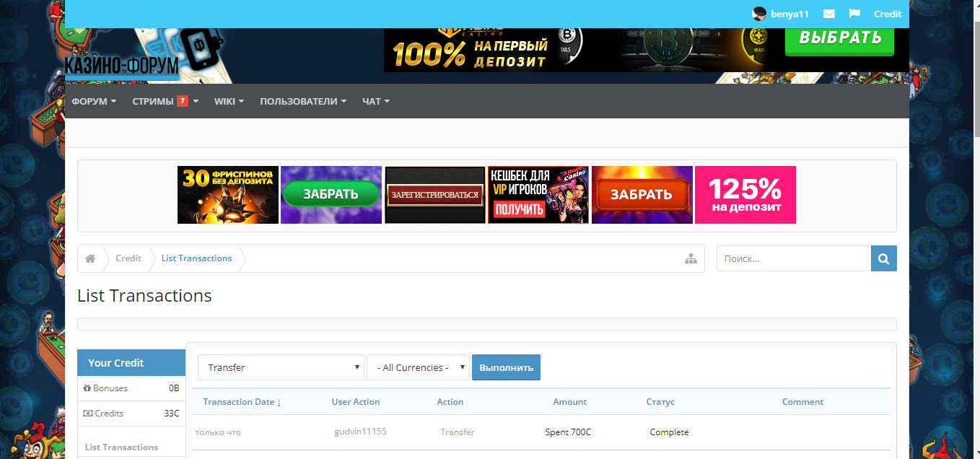Click the icon next to Credits balance

(88, 413)
